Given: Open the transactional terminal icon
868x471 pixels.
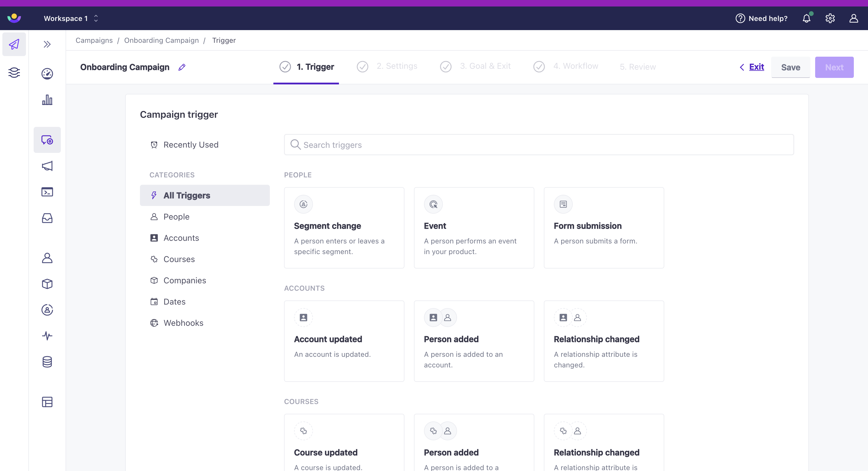Looking at the screenshot, I should coord(47,192).
